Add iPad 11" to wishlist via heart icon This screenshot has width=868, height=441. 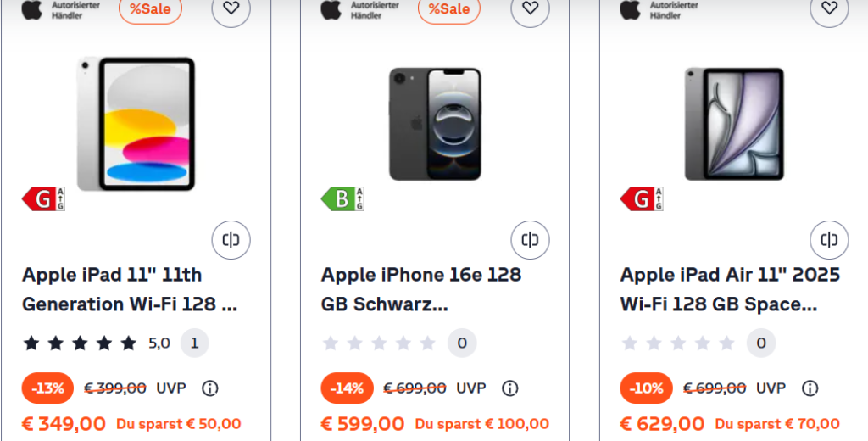click(231, 8)
